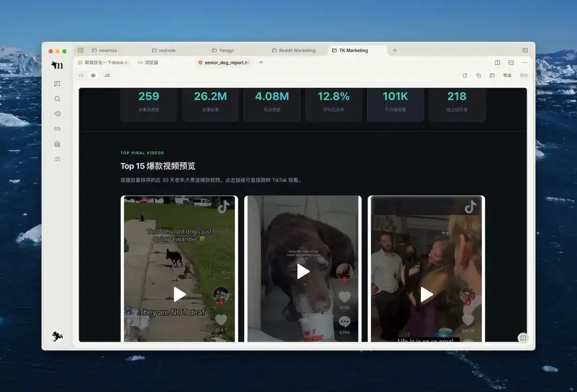Click the 907K heart like icon
Screen dimensions: 577x392
[x=345, y=297]
